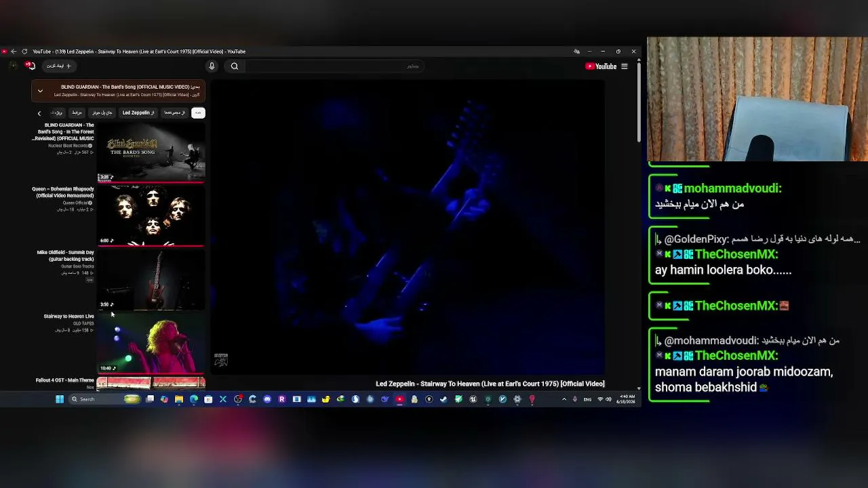Open Discord from the taskbar
Viewport: 868px width, 488px height.
coord(267,399)
